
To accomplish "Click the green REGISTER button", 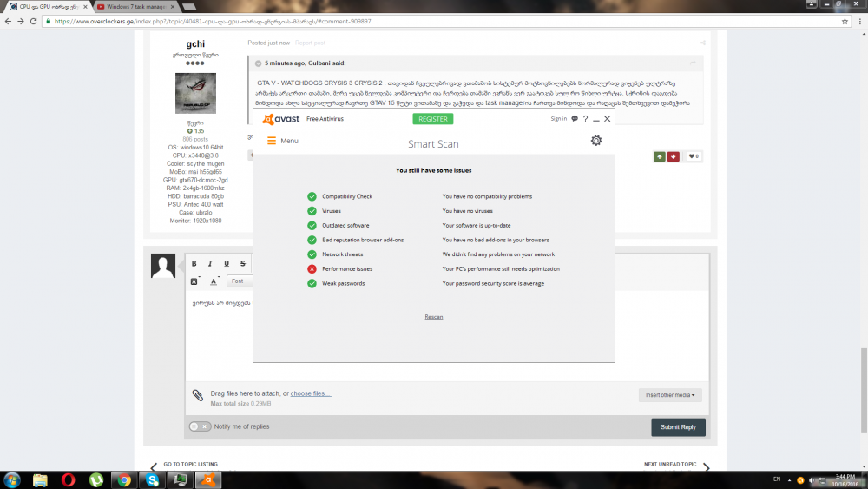I will pyautogui.click(x=433, y=119).
